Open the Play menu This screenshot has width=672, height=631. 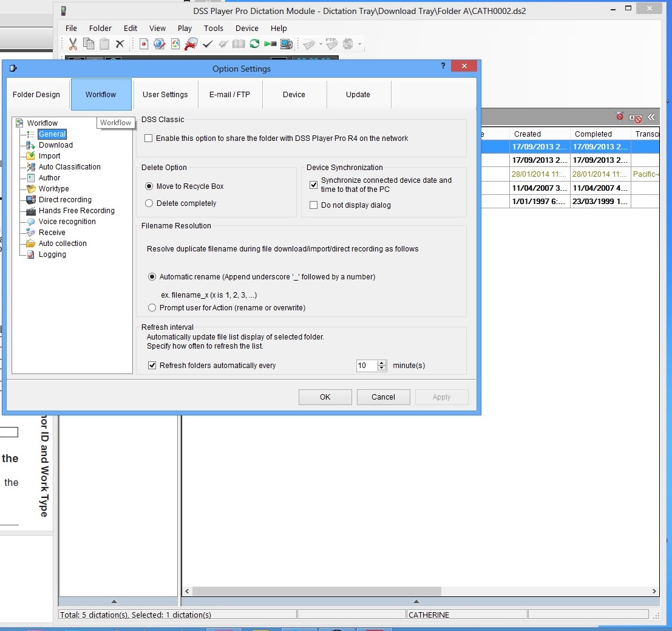pos(185,29)
